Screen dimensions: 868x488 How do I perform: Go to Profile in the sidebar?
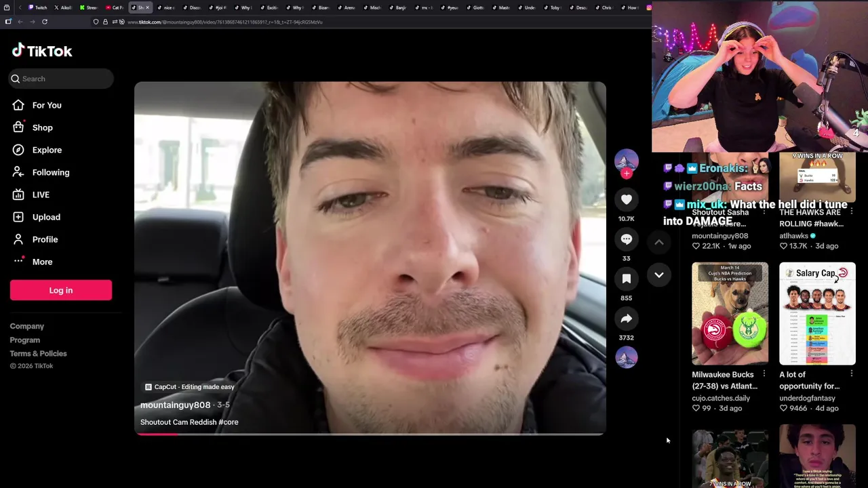(x=45, y=239)
